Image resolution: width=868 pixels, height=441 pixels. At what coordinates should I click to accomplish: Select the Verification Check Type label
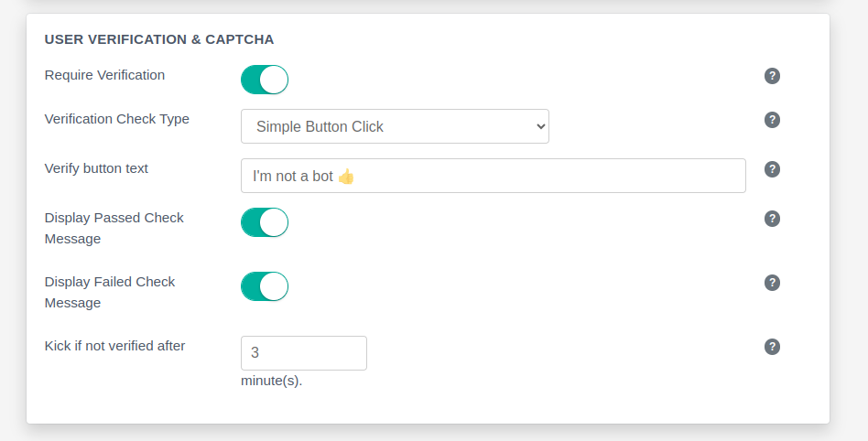click(x=116, y=119)
